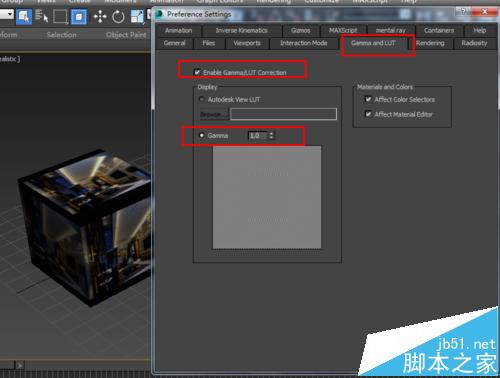Viewport: 500px width, 378px height.
Task: Open the selection filter dropdown arrow
Action: pos(10,14)
